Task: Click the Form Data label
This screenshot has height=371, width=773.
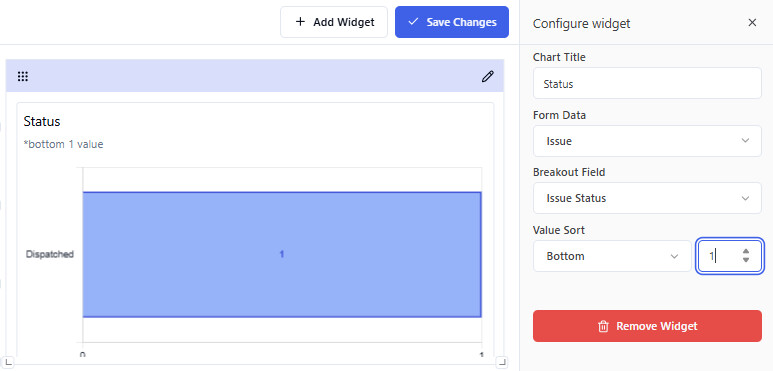Action: (559, 115)
